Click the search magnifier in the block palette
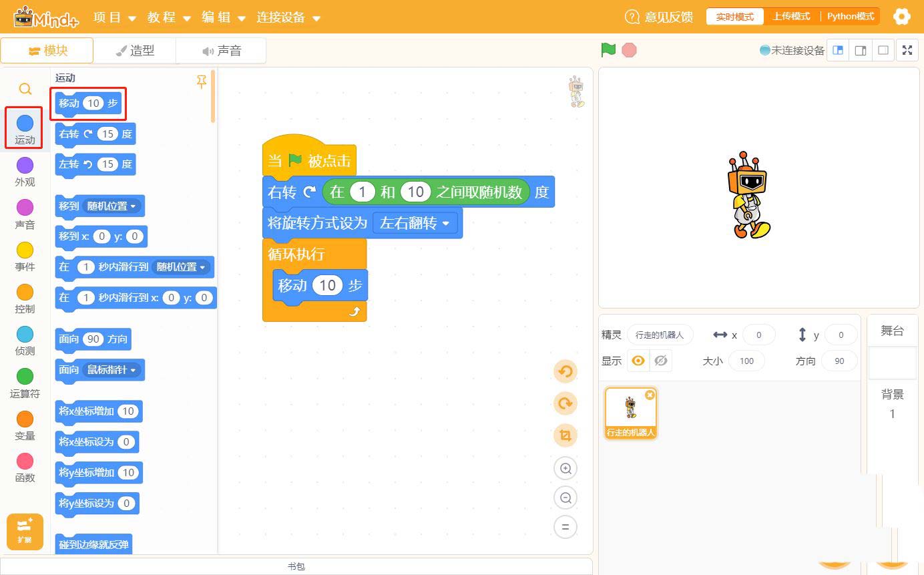 (x=25, y=89)
